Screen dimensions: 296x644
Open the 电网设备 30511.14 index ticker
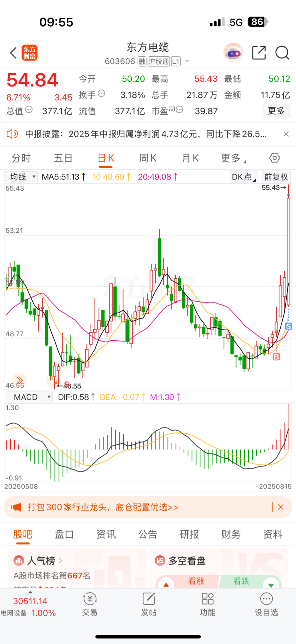coord(30,607)
